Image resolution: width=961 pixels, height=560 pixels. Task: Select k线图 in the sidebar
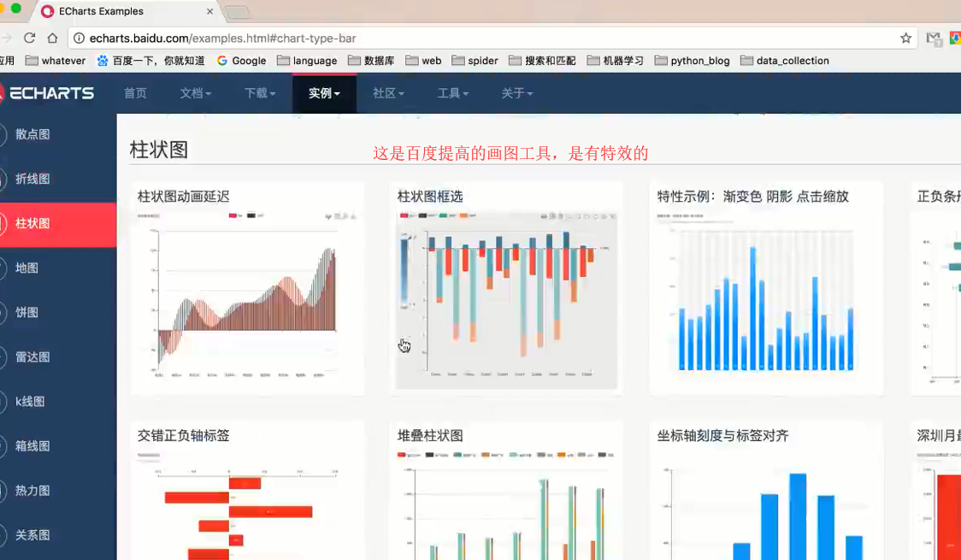(58, 402)
